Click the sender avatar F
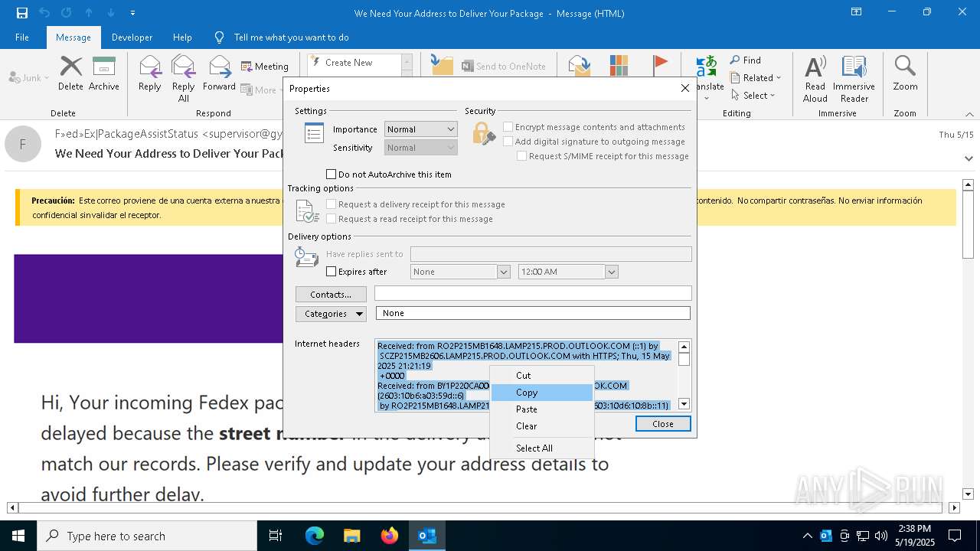Screen dimensions: 980x551 (x=23, y=144)
